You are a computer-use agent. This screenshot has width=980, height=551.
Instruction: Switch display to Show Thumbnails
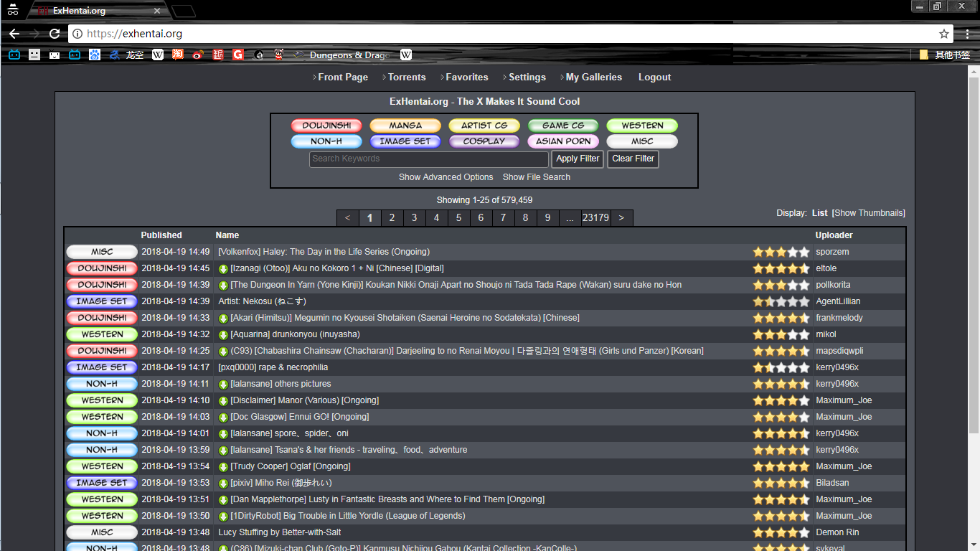[869, 213]
